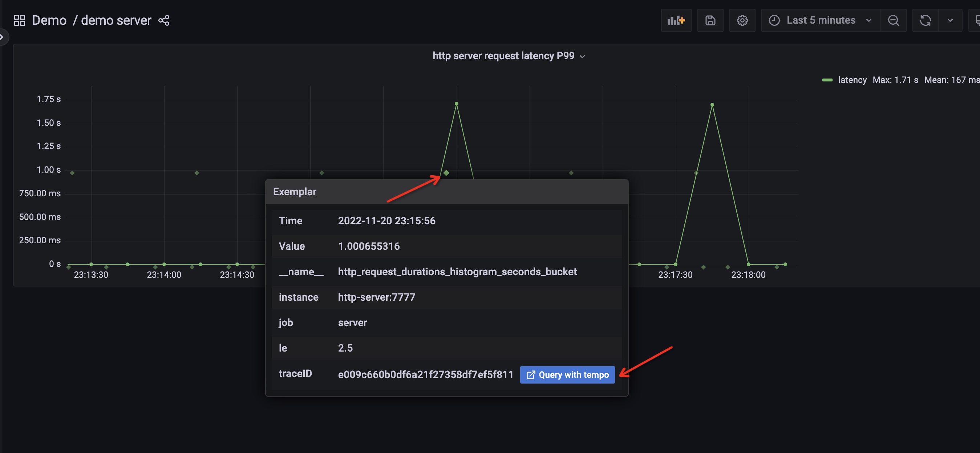The image size is (980, 453).
Task: Click the add panel icon in toolbar
Action: tap(676, 19)
